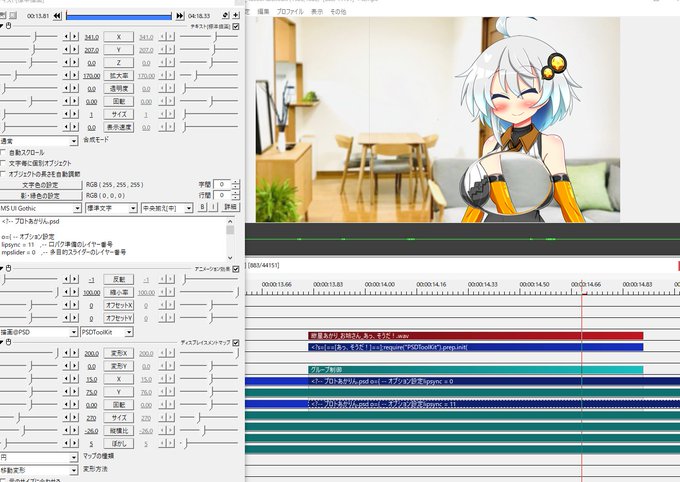Click the 文字色の設定 button
Screen dimensions: 680x482
[x=41, y=185]
